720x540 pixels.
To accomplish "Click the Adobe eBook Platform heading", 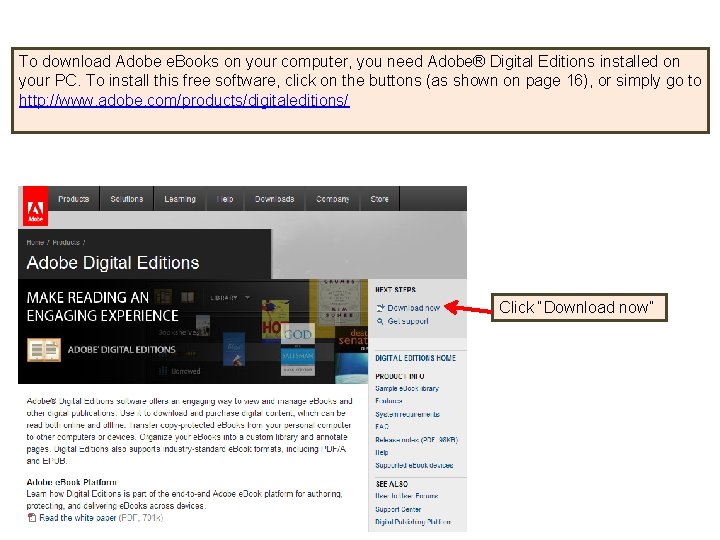I will 71,482.
